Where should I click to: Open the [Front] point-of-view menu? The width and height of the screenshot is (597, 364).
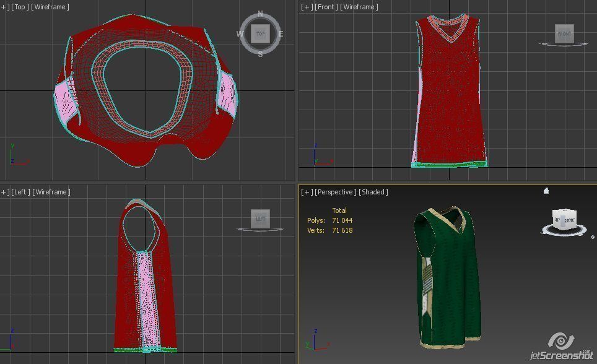(x=326, y=7)
